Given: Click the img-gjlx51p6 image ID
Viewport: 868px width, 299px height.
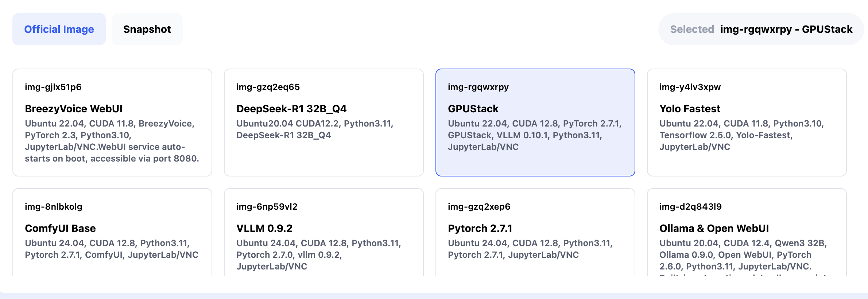Looking at the screenshot, I should pos(53,87).
